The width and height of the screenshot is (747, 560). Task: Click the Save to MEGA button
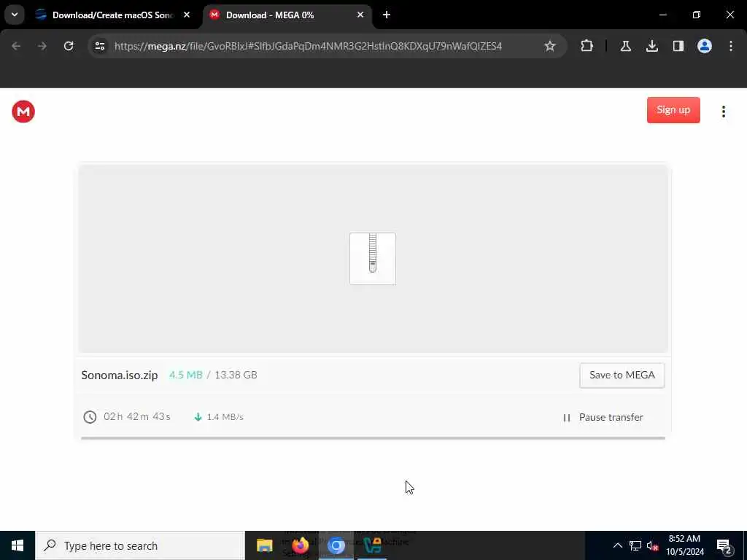tap(622, 376)
